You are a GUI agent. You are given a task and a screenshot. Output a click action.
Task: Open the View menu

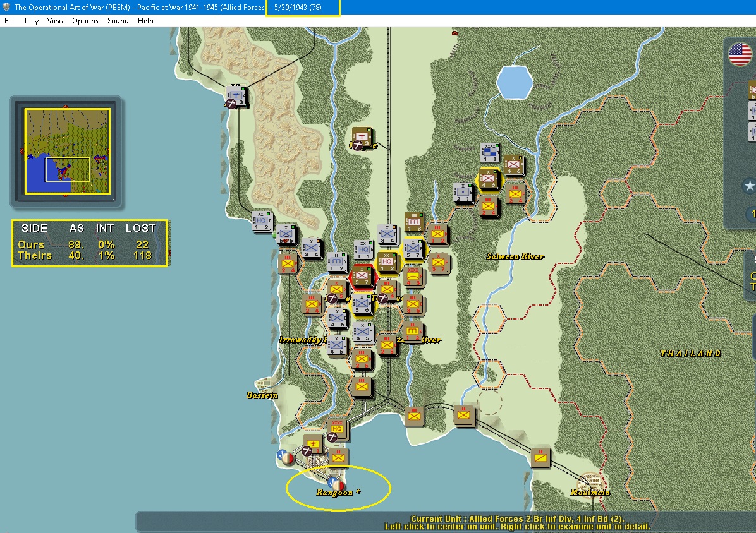click(55, 21)
